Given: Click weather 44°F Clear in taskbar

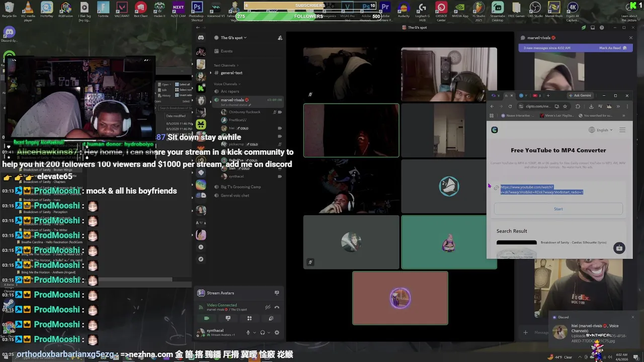Looking at the screenshot, I should [560, 357].
